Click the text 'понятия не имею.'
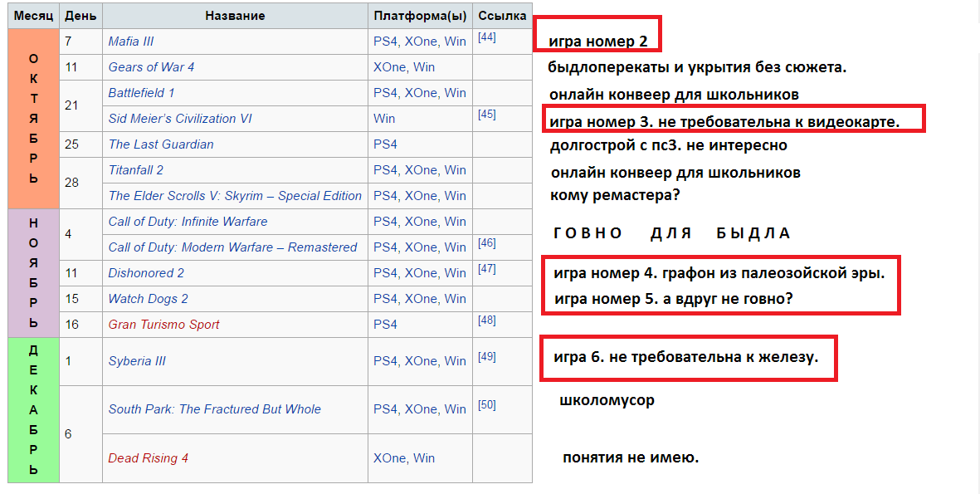The image size is (980, 494). point(631,457)
